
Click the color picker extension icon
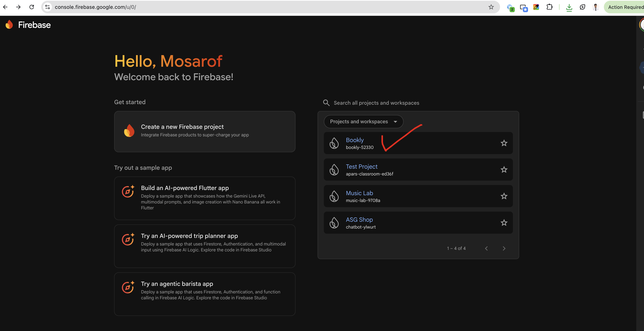(536, 7)
